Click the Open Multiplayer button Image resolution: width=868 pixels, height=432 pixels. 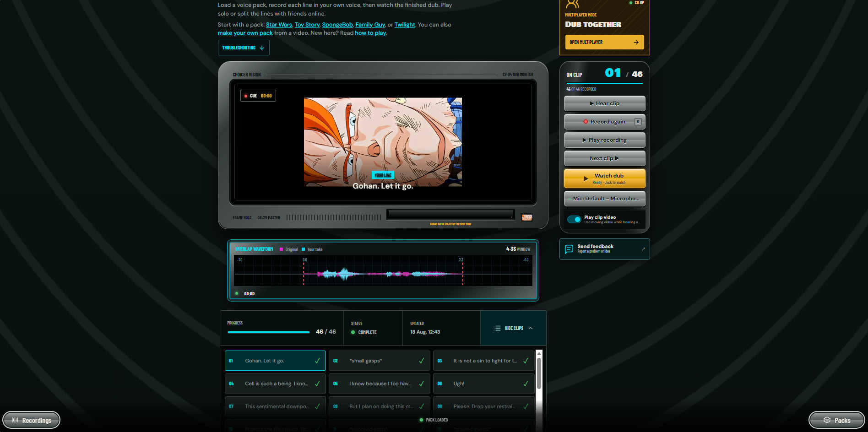(604, 42)
